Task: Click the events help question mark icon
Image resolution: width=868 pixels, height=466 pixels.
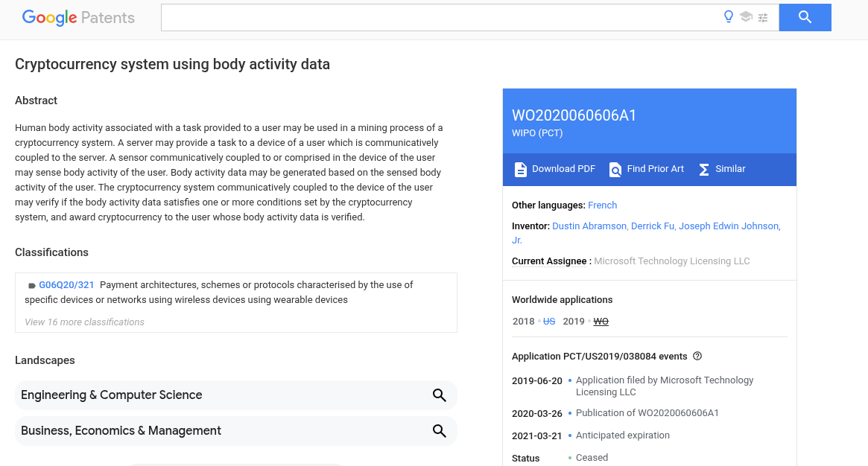Action: point(697,356)
